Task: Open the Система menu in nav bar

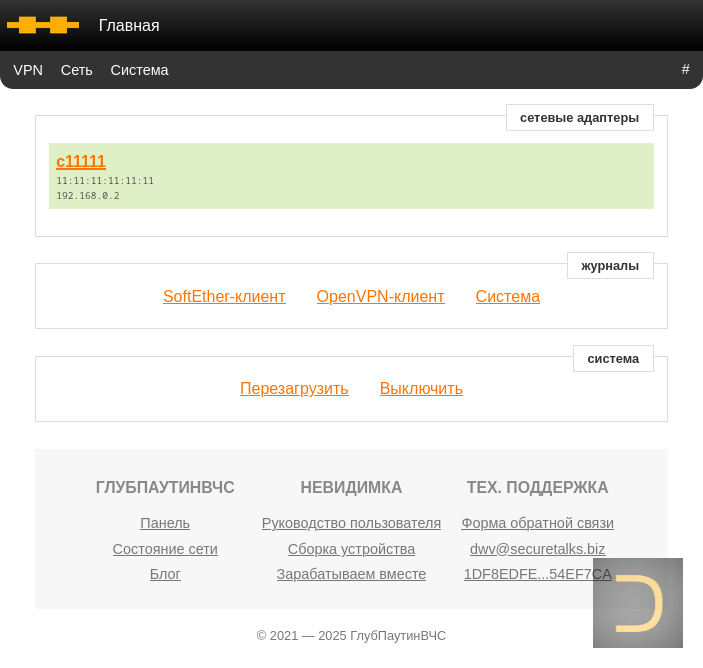Action: (139, 70)
